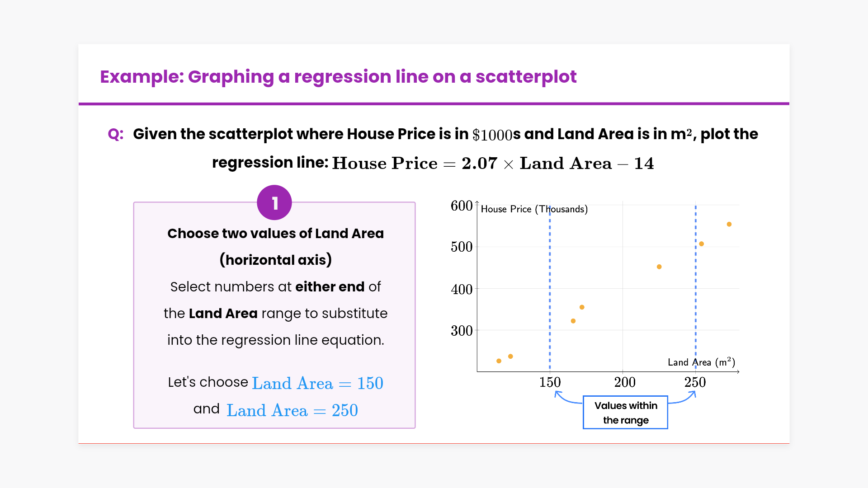Click the Choose two values of Land Area heading
Viewport: 868px width, 488px height.
[x=275, y=234]
